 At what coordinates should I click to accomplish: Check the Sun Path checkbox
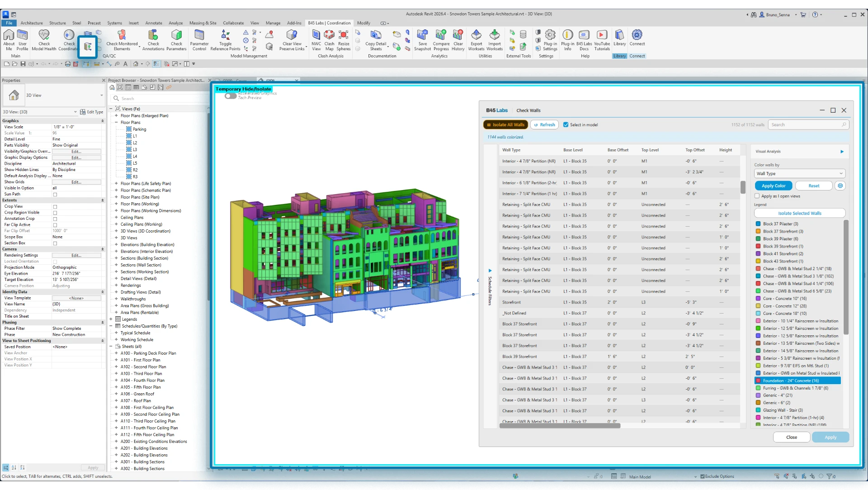[x=55, y=195]
